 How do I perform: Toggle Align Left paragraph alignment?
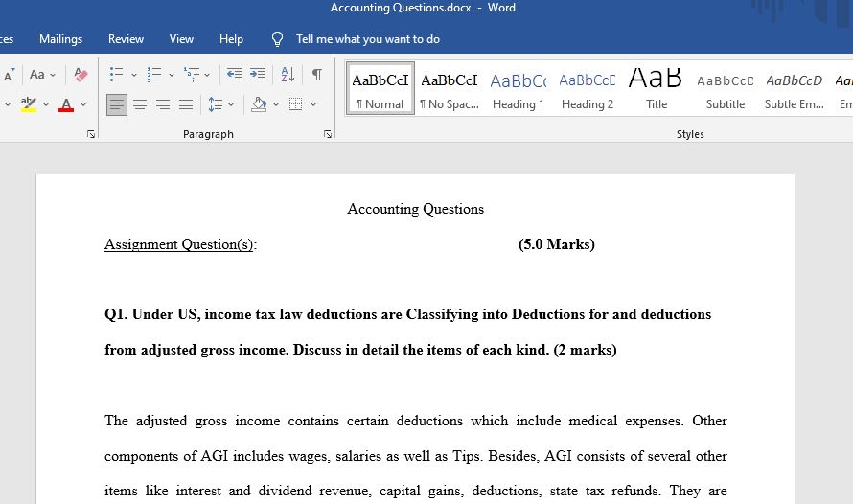click(x=117, y=104)
